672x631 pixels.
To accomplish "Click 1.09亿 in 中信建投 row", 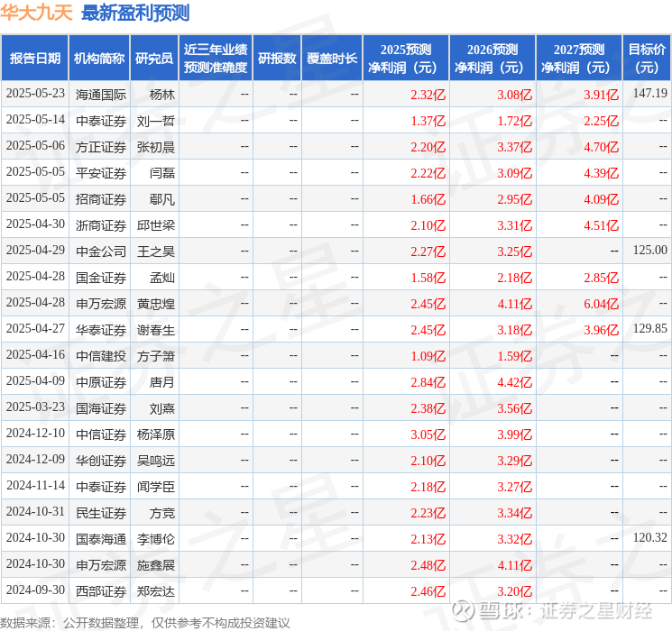I will click(428, 356).
